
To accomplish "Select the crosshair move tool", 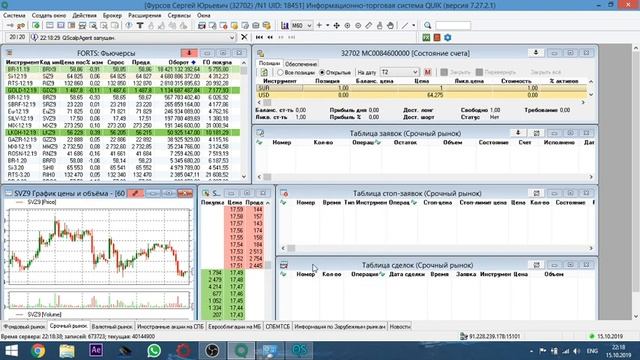I will point(336,25).
